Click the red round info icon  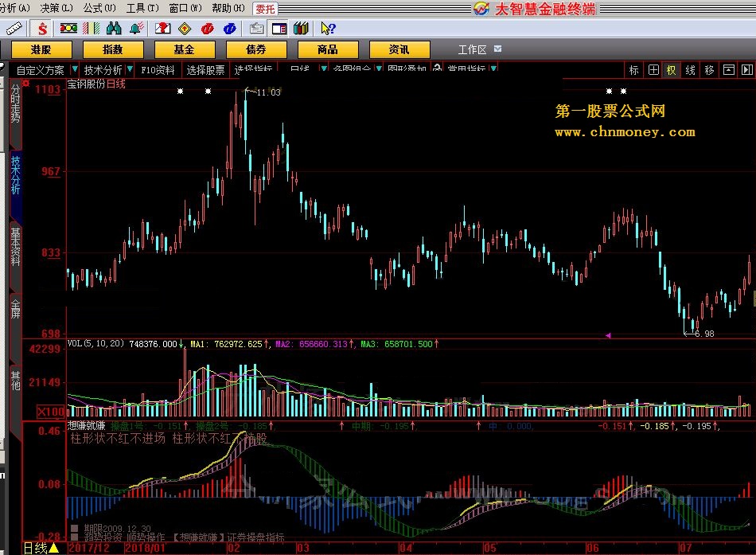point(208,29)
